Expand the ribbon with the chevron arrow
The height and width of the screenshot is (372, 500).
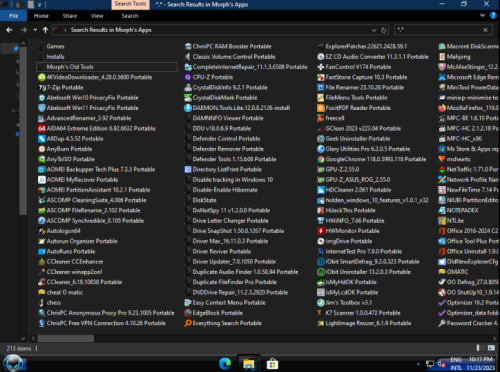(x=482, y=15)
